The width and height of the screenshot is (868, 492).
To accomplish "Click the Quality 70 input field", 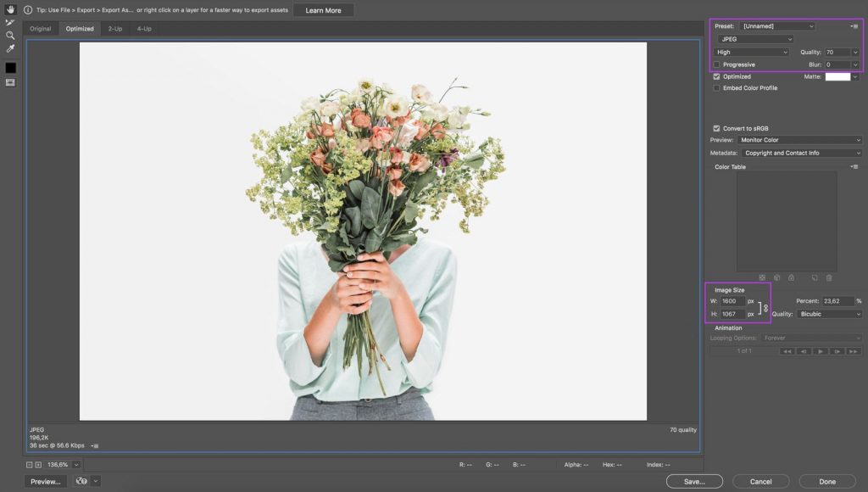I will point(837,52).
